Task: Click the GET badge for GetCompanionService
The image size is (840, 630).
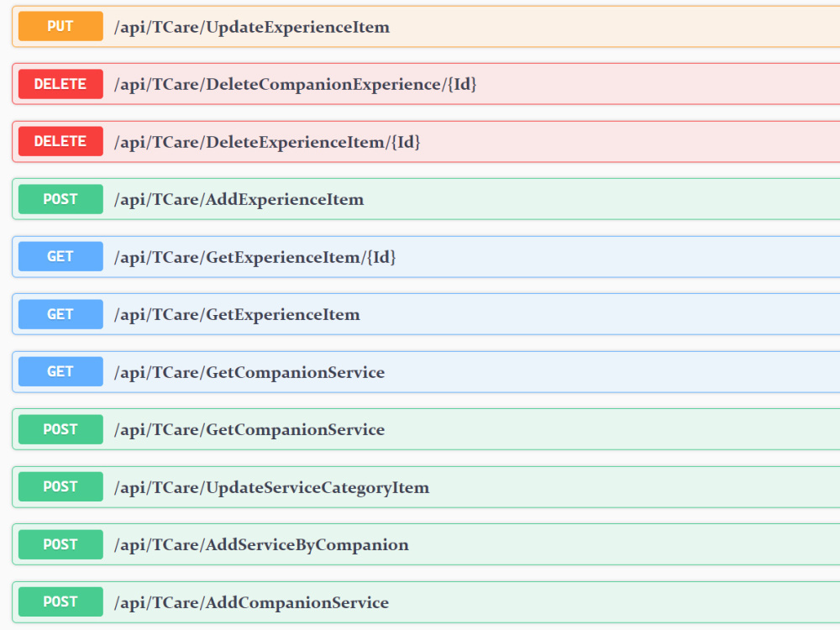Action: 60,372
